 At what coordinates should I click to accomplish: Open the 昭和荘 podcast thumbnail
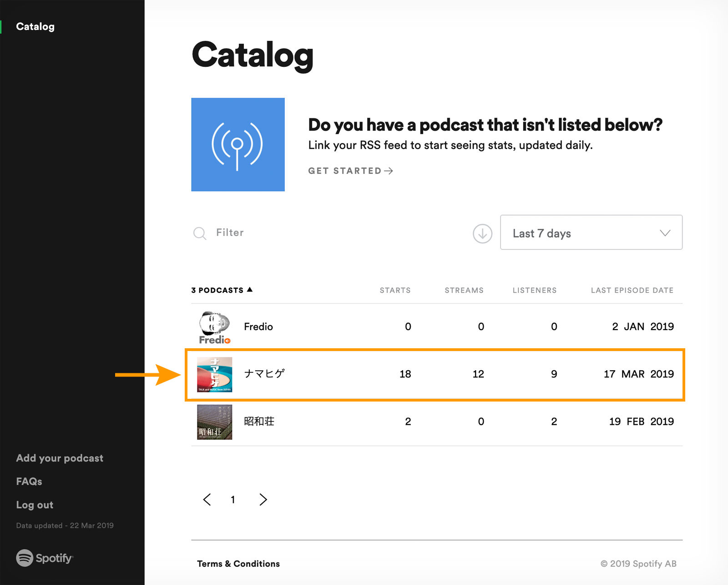[x=215, y=422]
